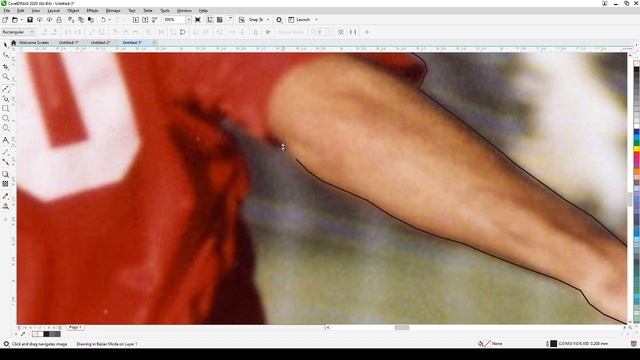Screen dimensions: 640x360
Task: Select the Interactive Fill tool
Action: [5, 207]
